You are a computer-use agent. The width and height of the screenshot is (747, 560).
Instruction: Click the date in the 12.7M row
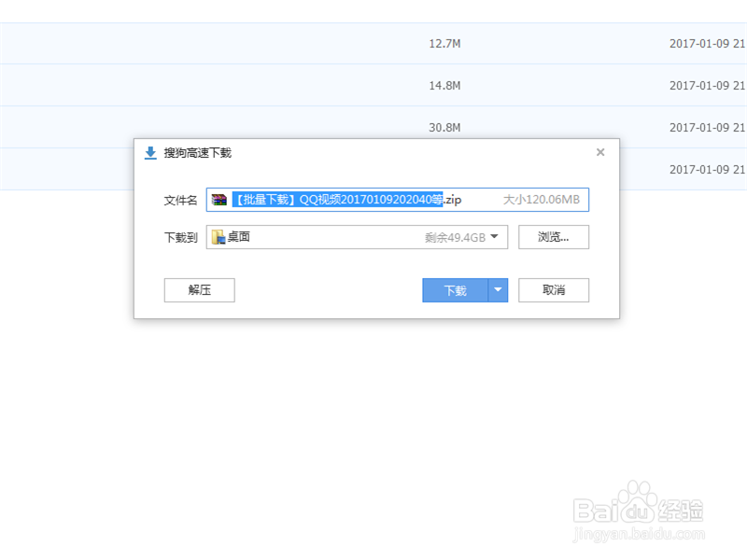[708, 44]
